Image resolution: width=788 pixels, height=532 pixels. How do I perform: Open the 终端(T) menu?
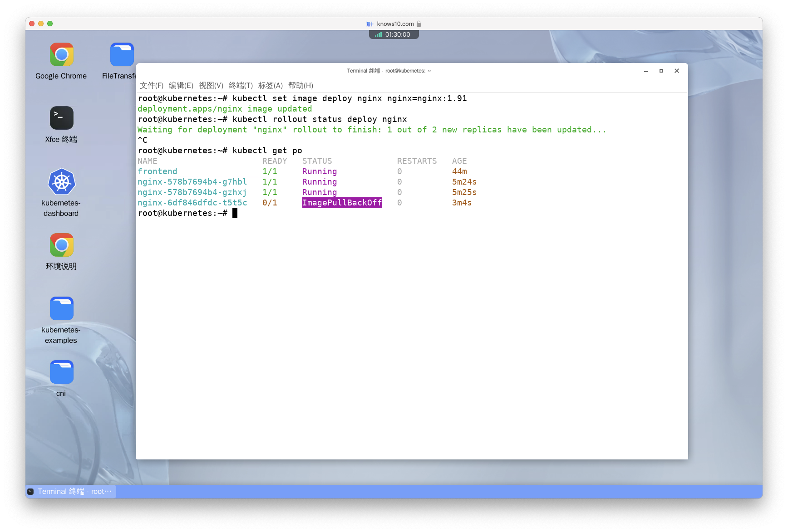[241, 85]
